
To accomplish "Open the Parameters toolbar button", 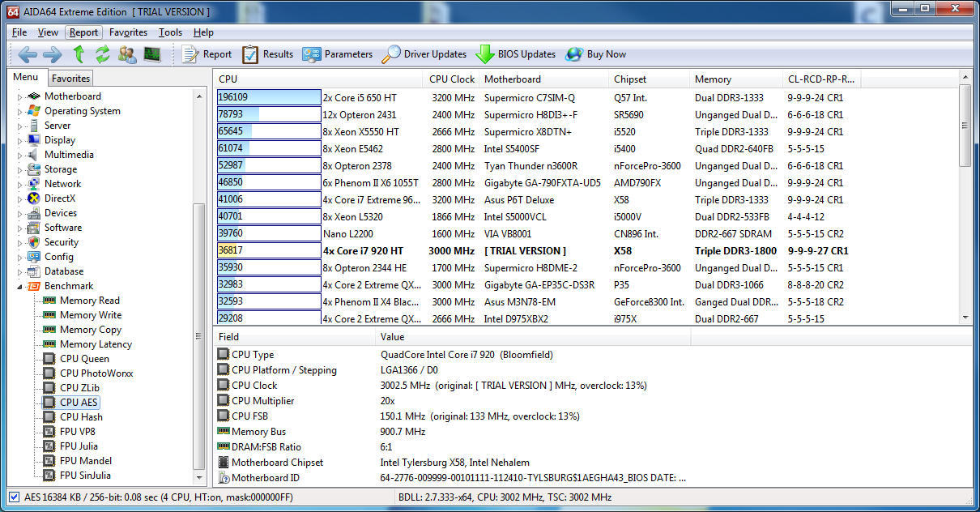I will click(338, 54).
